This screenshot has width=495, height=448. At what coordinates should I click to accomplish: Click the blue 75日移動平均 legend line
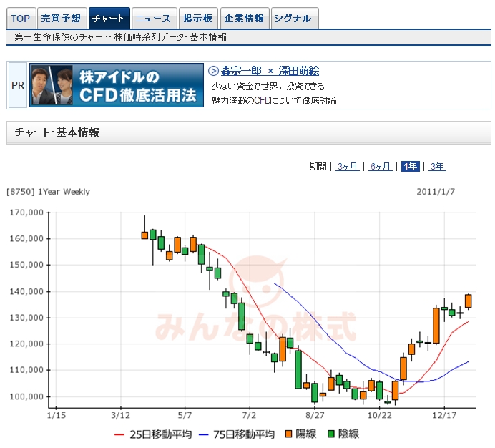(x=204, y=434)
